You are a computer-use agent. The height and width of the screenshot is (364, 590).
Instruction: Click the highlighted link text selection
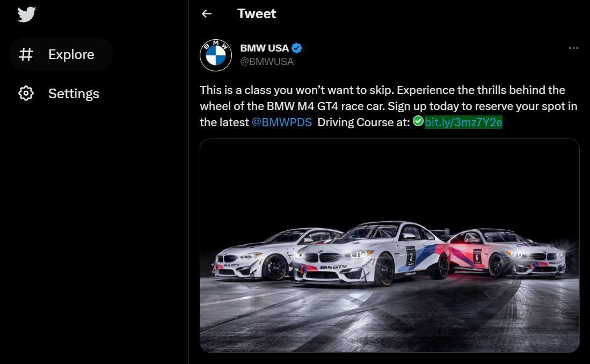click(463, 122)
